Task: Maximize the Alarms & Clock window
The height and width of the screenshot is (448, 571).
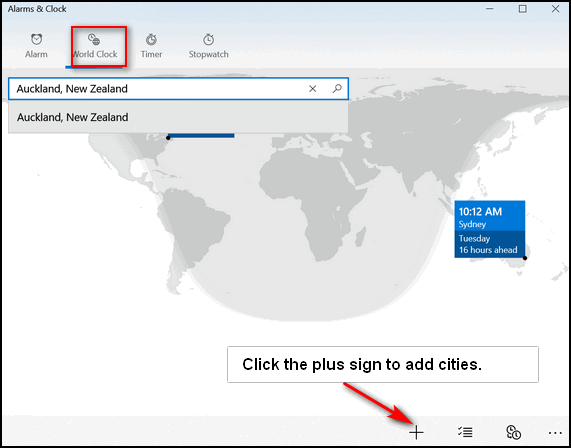Action: 523,9
